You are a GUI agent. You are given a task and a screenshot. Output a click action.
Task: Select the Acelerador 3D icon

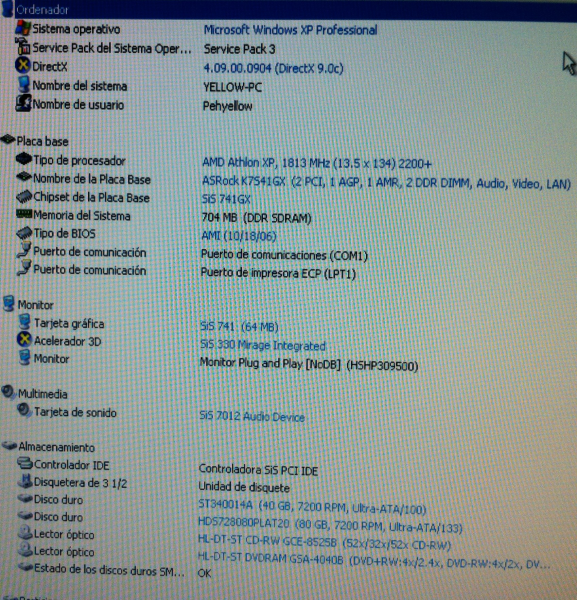[24, 339]
